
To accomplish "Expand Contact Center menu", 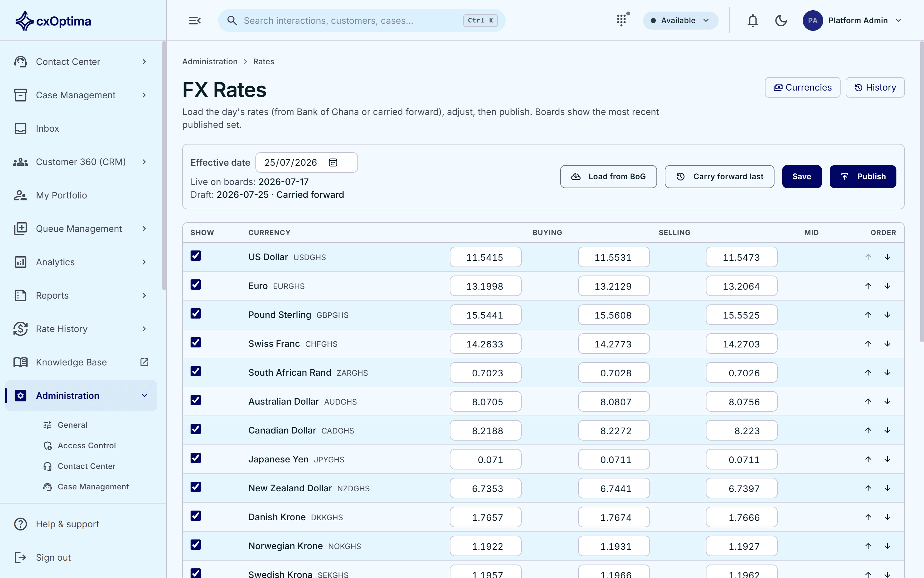I will (81, 62).
